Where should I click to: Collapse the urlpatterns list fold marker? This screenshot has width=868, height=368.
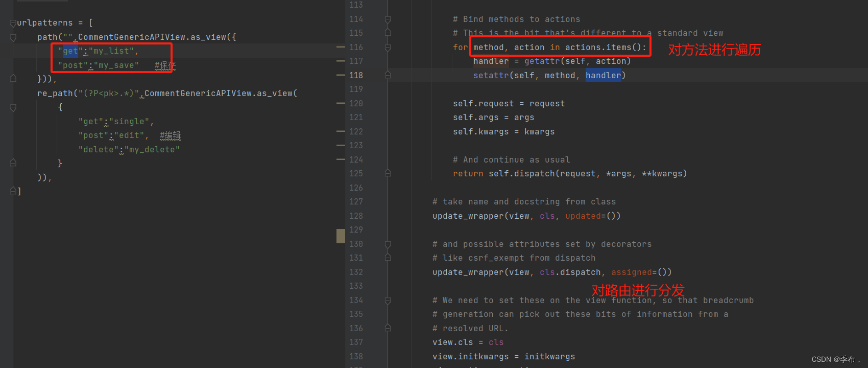(13, 23)
